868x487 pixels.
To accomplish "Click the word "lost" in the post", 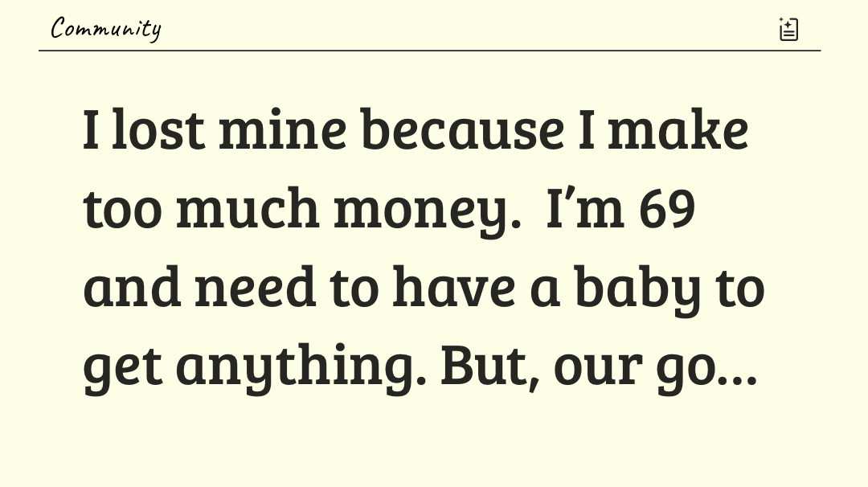I will [158, 130].
